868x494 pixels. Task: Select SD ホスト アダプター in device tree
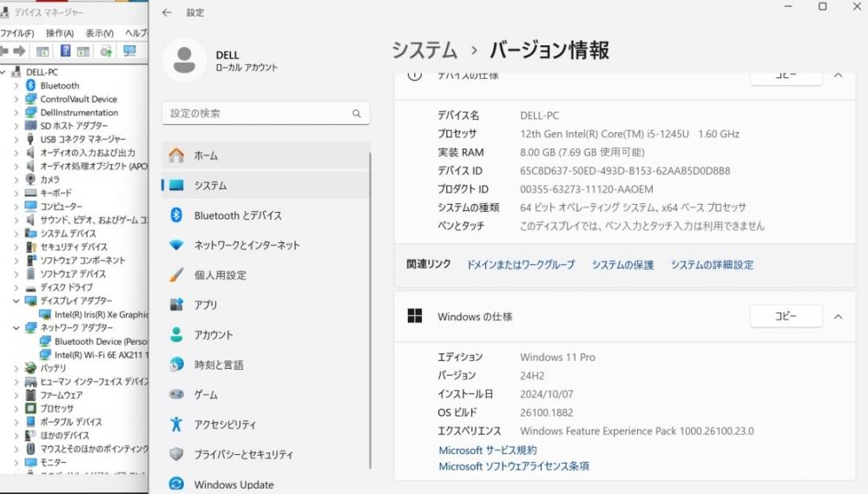(74, 126)
